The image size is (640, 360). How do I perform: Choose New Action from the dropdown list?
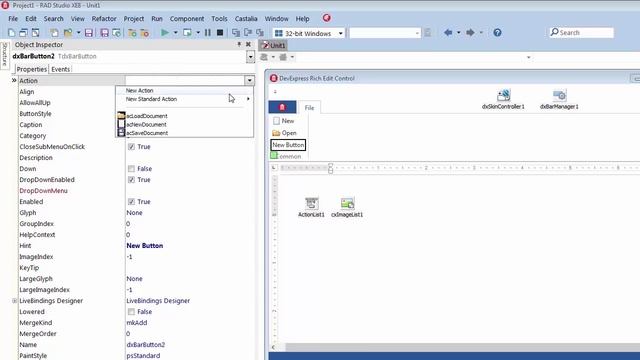pos(140,90)
